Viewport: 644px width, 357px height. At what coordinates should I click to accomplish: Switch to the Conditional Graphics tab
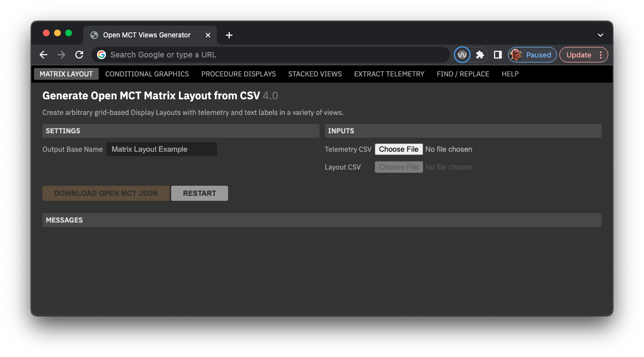point(147,74)
